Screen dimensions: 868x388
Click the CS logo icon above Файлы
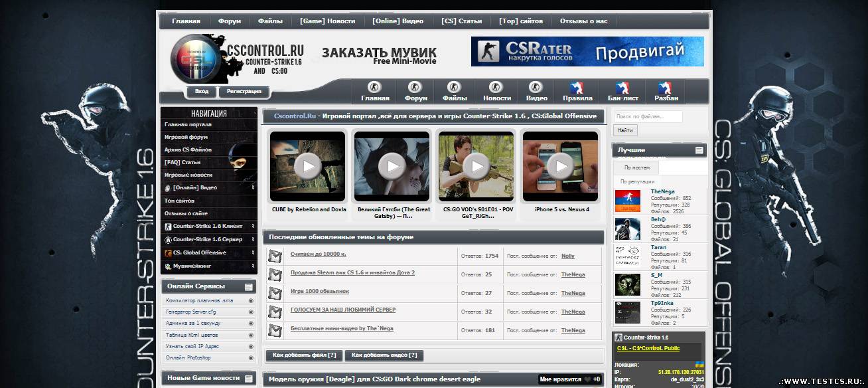click(x=455, y=87)
